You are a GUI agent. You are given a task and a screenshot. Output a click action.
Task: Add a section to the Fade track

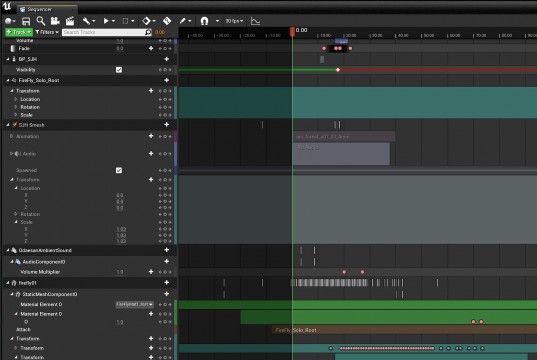pos(151,48)
